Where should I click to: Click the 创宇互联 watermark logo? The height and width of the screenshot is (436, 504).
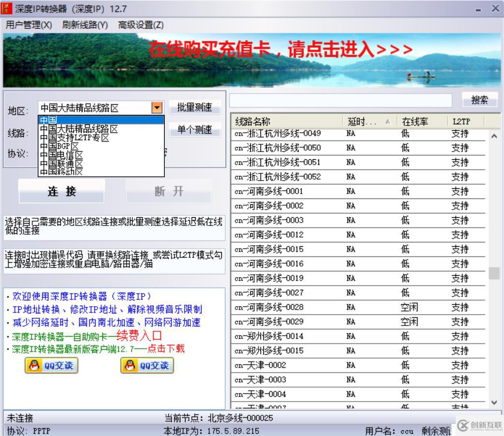[x=462, y=426]
